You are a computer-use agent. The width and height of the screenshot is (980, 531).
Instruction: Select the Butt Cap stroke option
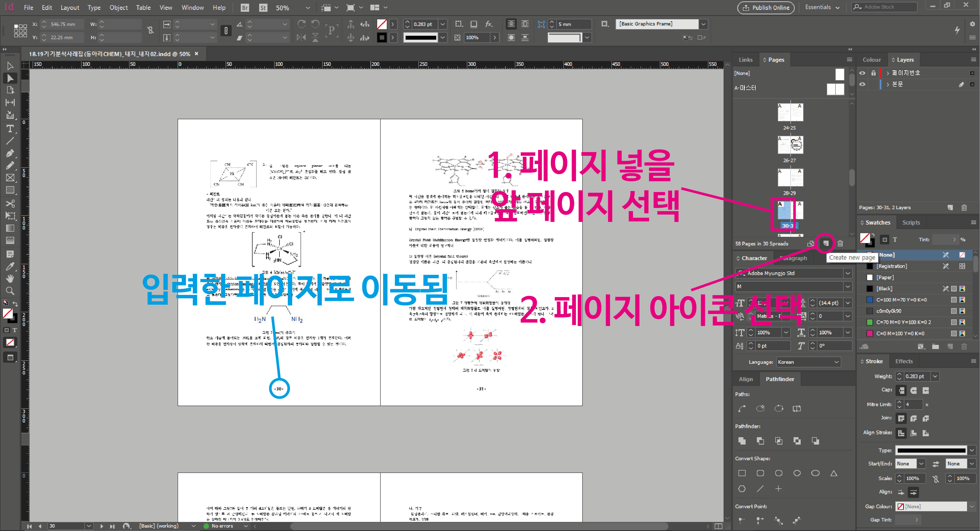(x=901, y=391)
